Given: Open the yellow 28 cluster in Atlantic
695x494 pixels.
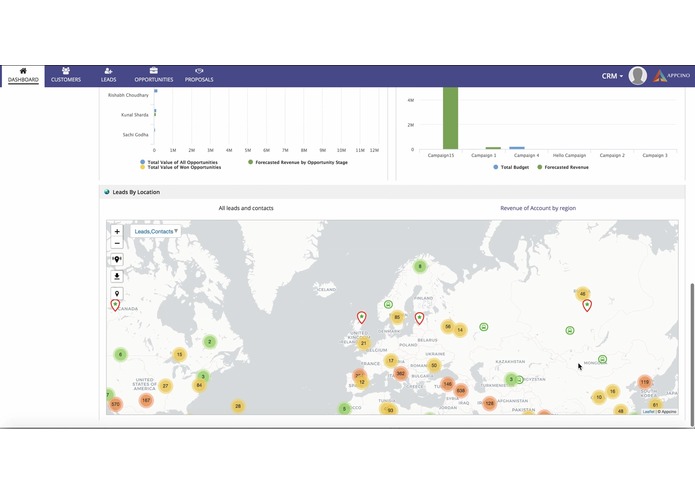Looking at the screenshot, I should [238, 406].
